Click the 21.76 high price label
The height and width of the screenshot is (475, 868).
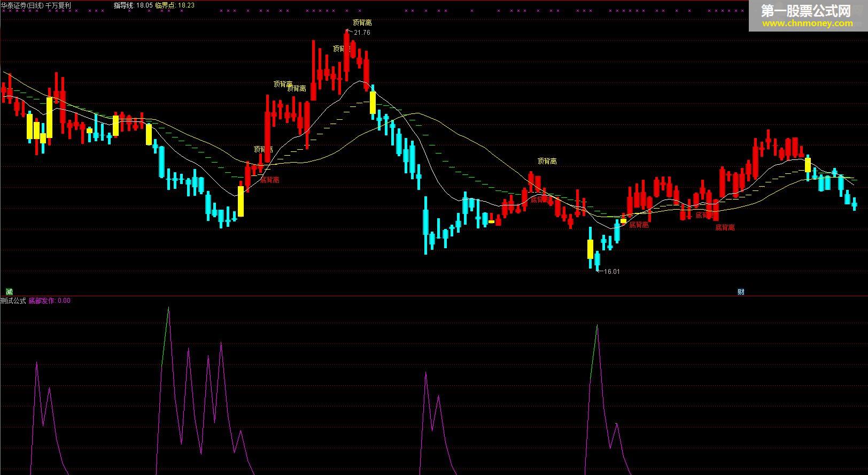point(362,33)
